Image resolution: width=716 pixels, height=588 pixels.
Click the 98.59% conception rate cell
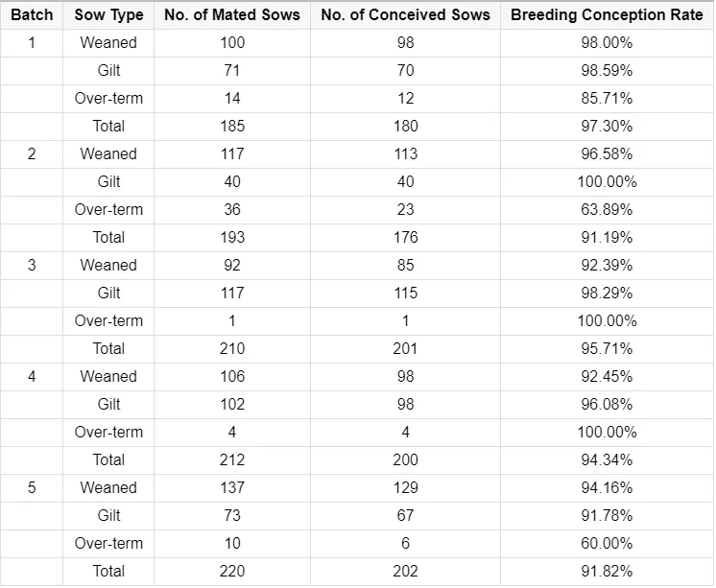[x=607, y=71]
